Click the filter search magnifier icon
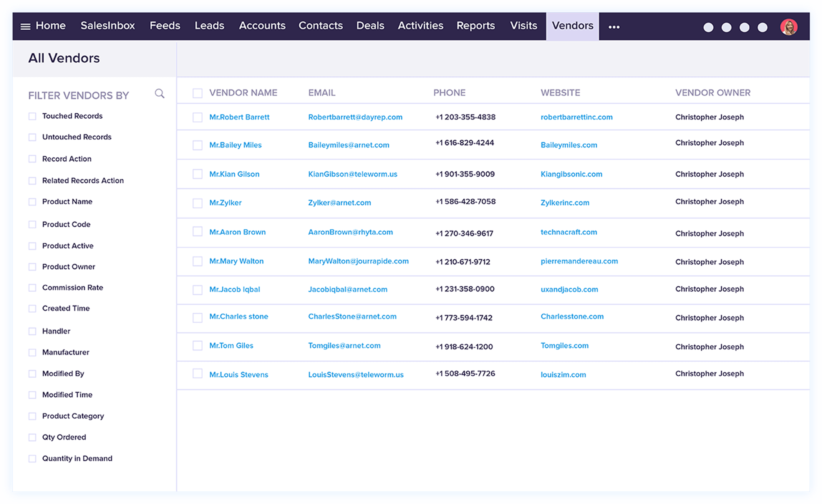The height and width of the screenshot is (504, 822). pyautogui.click(x=160, y=94)
